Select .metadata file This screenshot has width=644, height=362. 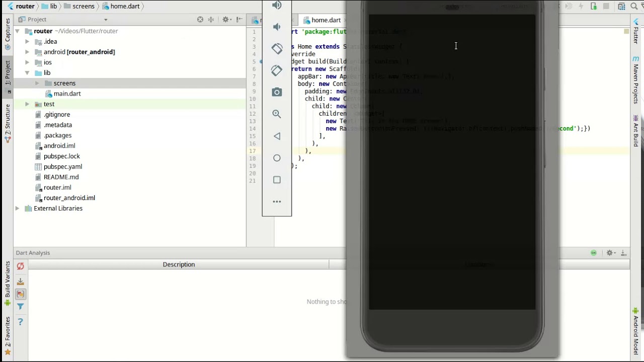click(x=58, y=125)
